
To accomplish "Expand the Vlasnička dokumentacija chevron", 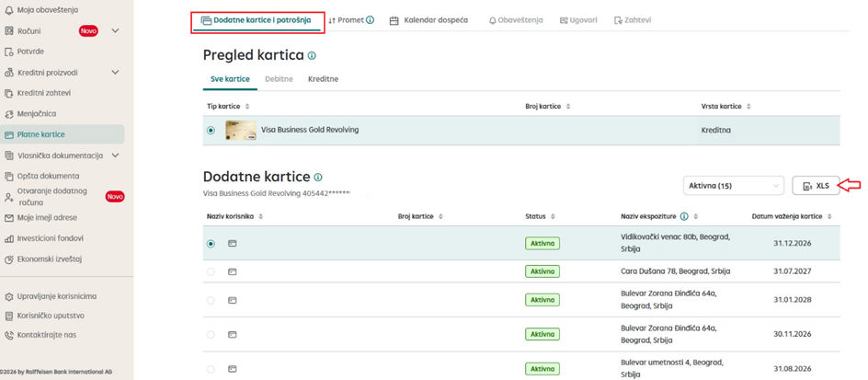I will [x=115, y=155].
